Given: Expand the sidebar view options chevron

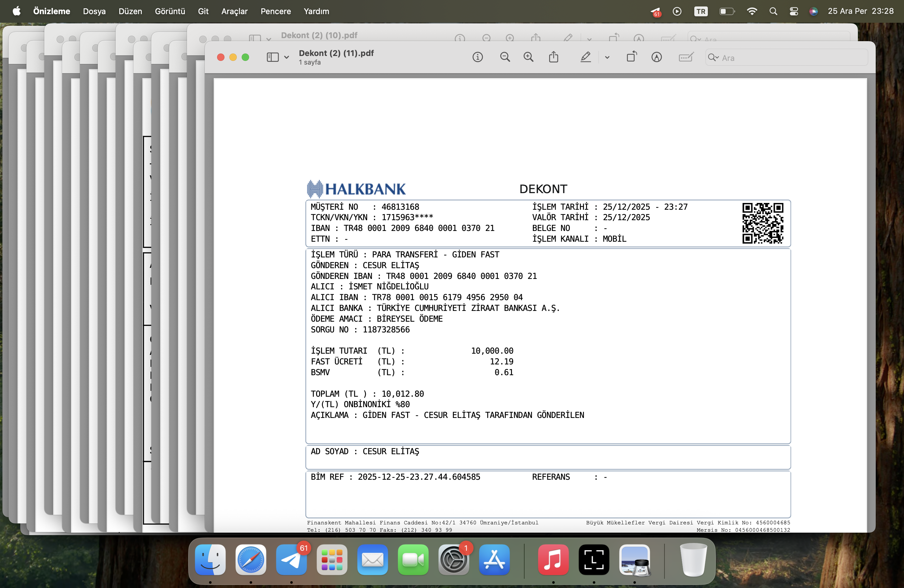Looking at the screenshot, I should tap(286, 58).
